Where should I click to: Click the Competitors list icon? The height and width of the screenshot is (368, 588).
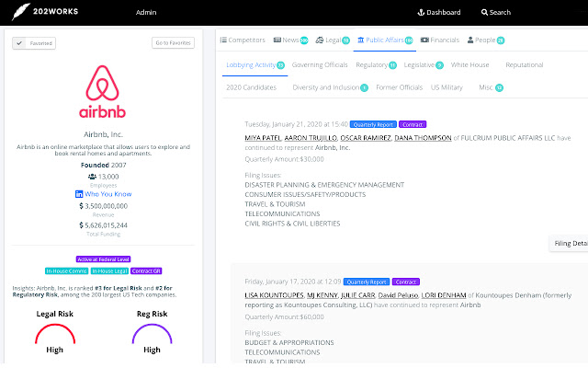pos(223,40)
